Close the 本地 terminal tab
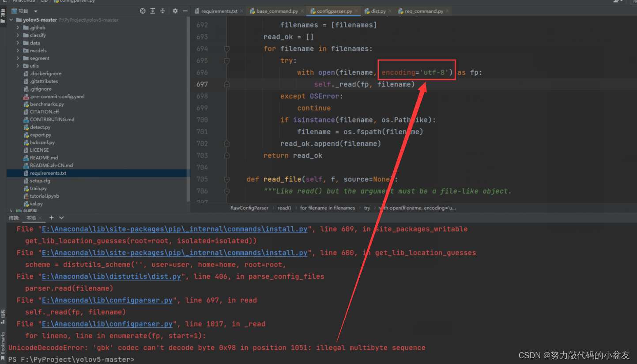Screen dimensions: 637x364 tap(40, 218)
